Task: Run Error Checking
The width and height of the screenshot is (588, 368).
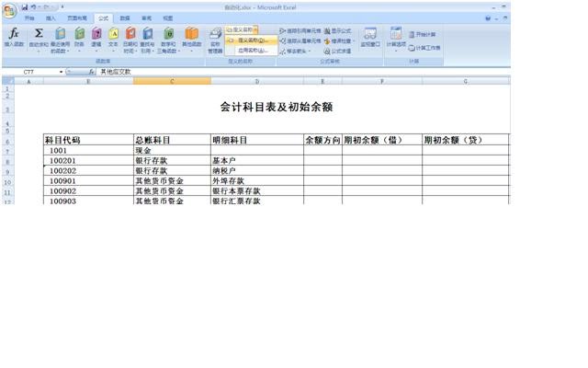Action: point(338,40)
